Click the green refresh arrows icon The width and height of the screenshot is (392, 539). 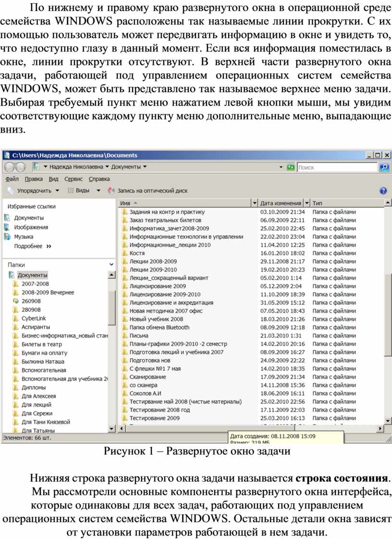pyautogui.click(x=291, y=167)
